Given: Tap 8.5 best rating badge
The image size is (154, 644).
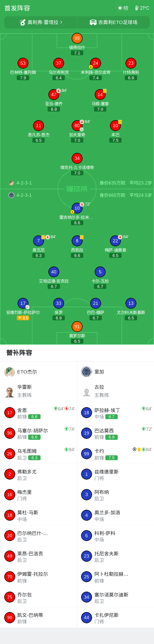Looking at the screenshot, I should [x=23, y=318].
